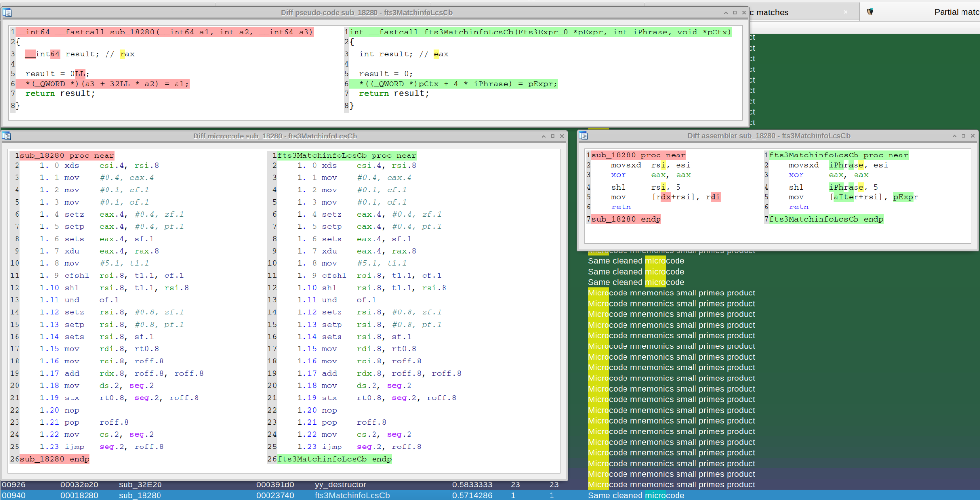The width and height of the screenshot is (980, 500).
Task: Close the matches tab with its X
Action: click(846, 12)
